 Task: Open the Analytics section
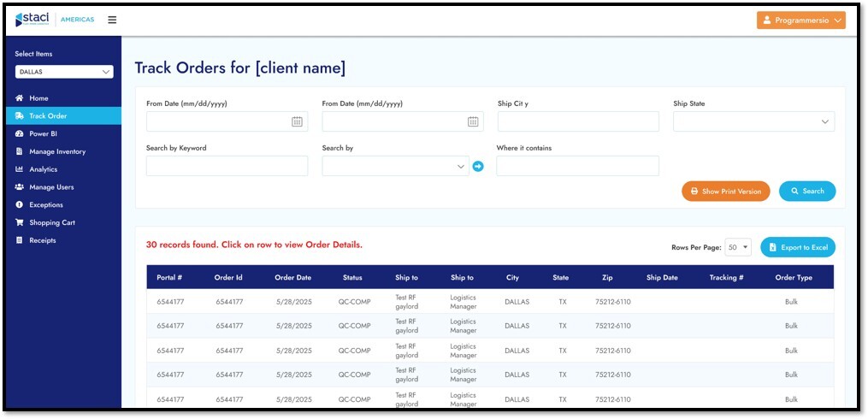tap(43, 169)
